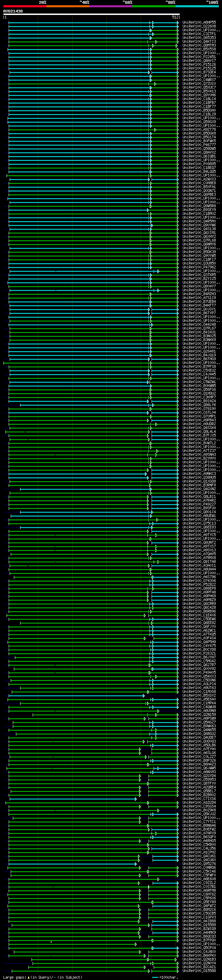Click the UniRef100_Q6IQB1 label
The width and height of the screenshot is (222, 980).
click(x=199, y=156)
